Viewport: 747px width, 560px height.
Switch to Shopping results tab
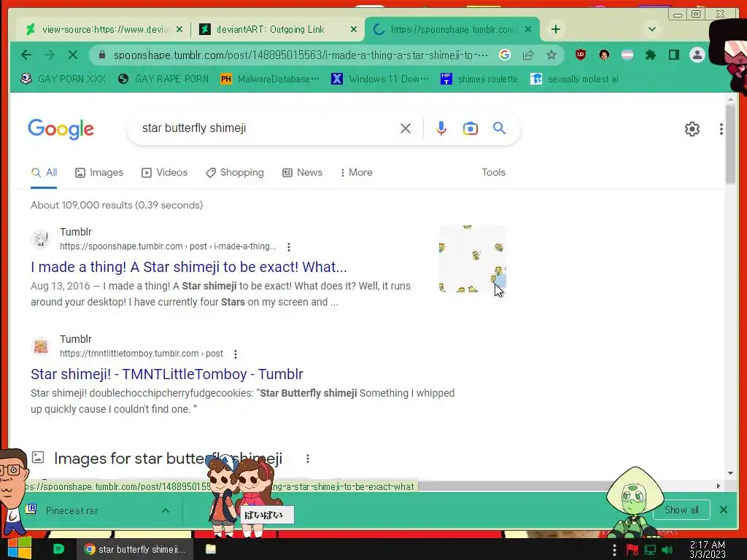point(234,173)
